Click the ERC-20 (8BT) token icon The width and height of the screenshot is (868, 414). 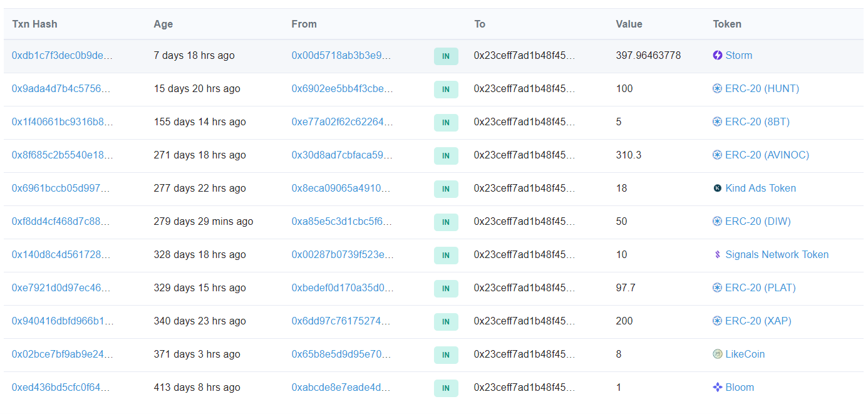point(718,122)
